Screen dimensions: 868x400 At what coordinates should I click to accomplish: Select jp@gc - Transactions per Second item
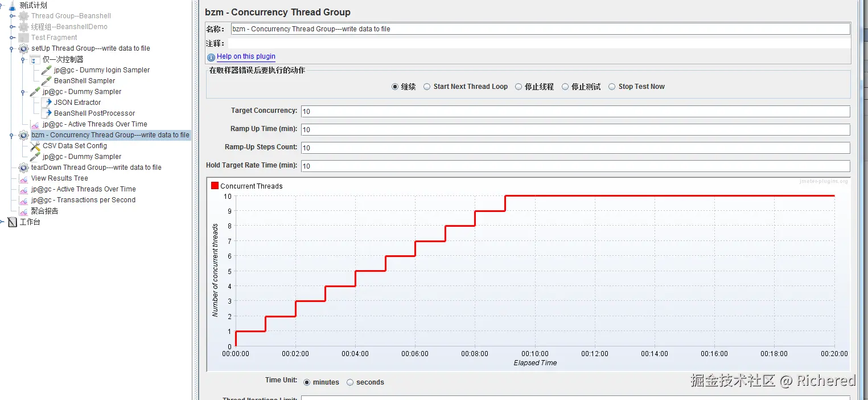tap(83, 200)
